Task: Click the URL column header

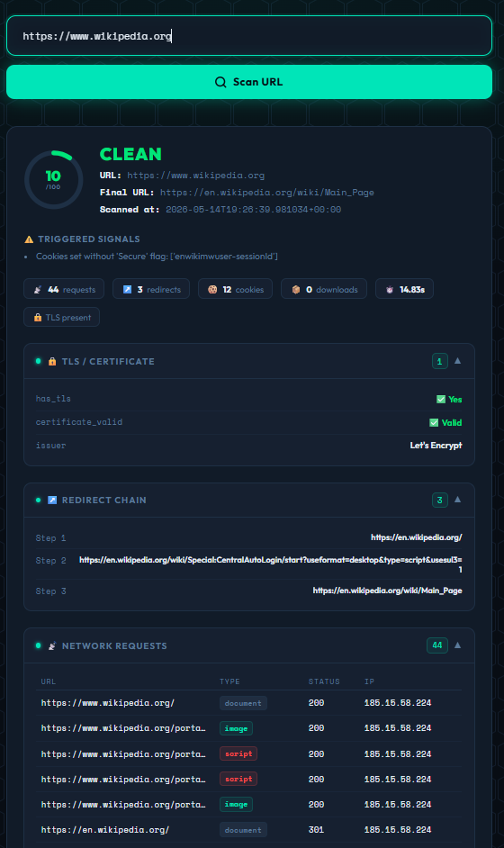Action: (48, 681)
